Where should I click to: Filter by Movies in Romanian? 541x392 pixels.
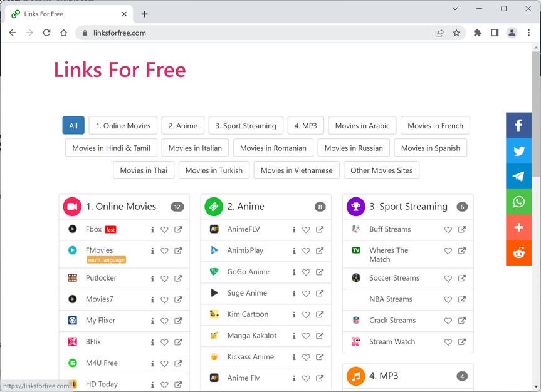[273, 148]
